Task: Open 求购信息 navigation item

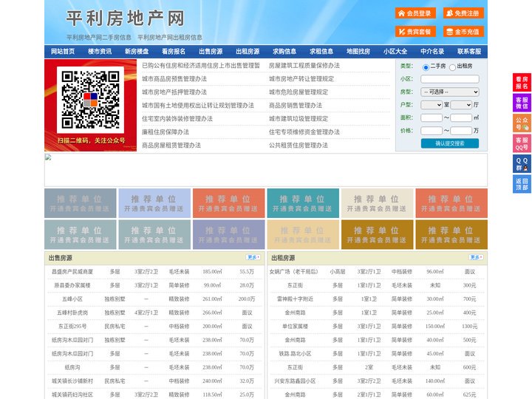Action: coord(284,52)
